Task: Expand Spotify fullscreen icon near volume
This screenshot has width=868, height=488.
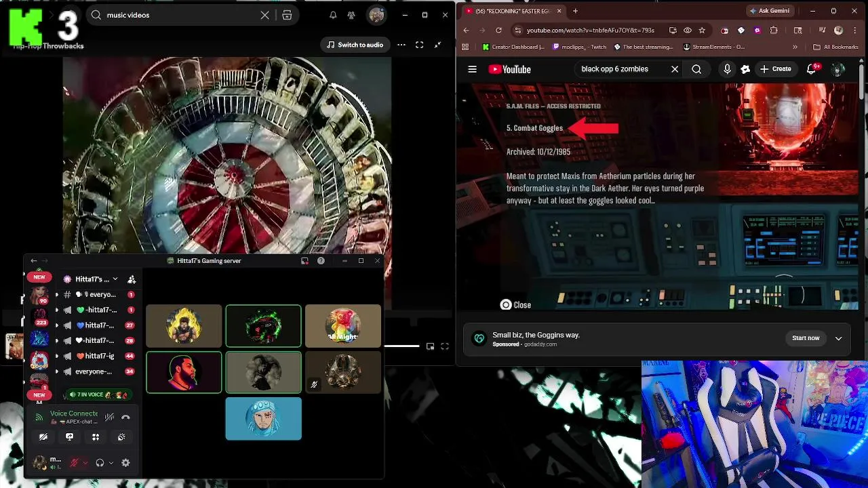Action: tap(445, 346)
